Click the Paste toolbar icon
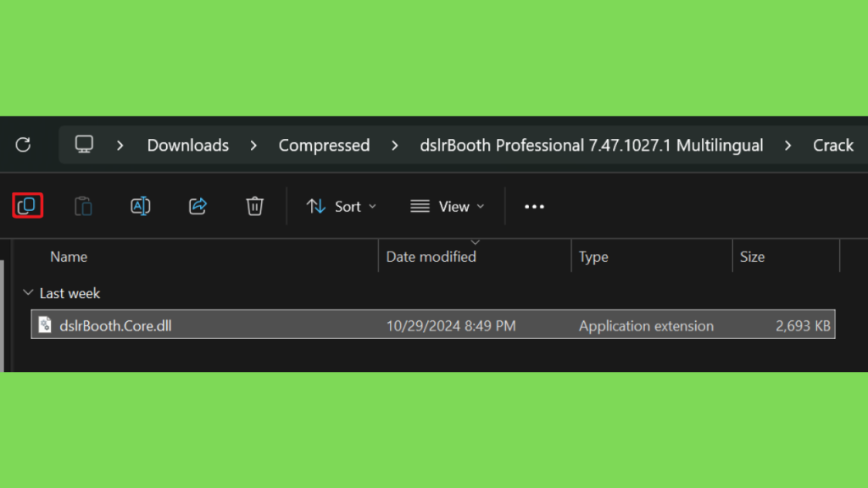The height and width of the screenshot is (488, 868). click(x=84, y=207)
